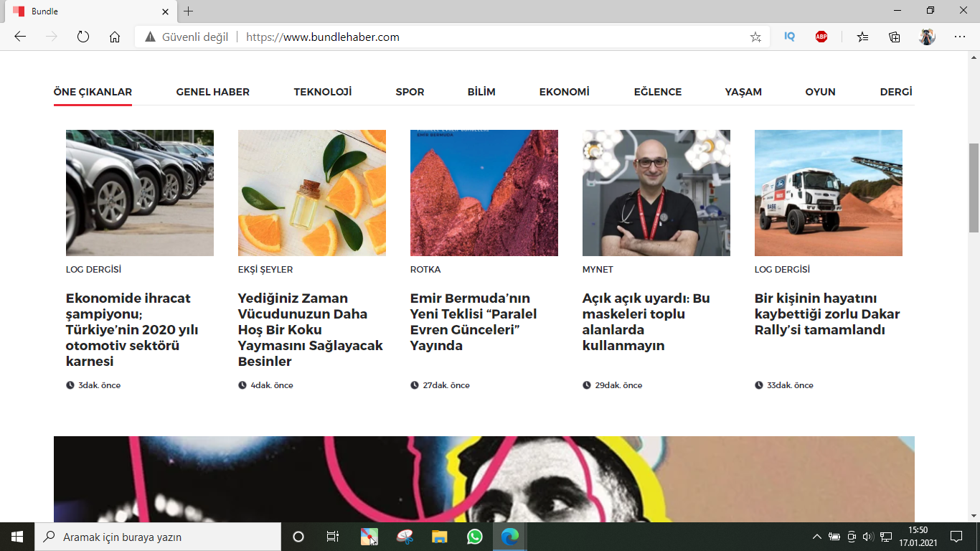
Task: Go back using the browser back arrow
Action: (x=20, y=37)
